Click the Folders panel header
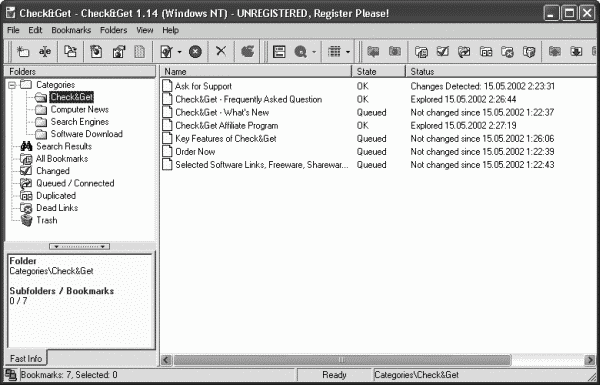The image size is (600, 385). click(x=80, y=72)
